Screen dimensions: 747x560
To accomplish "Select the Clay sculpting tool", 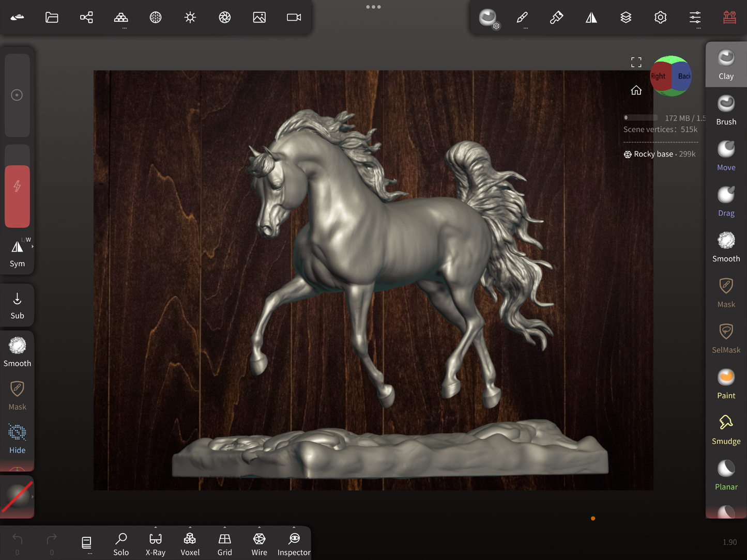I will click(x=726, y=65).
